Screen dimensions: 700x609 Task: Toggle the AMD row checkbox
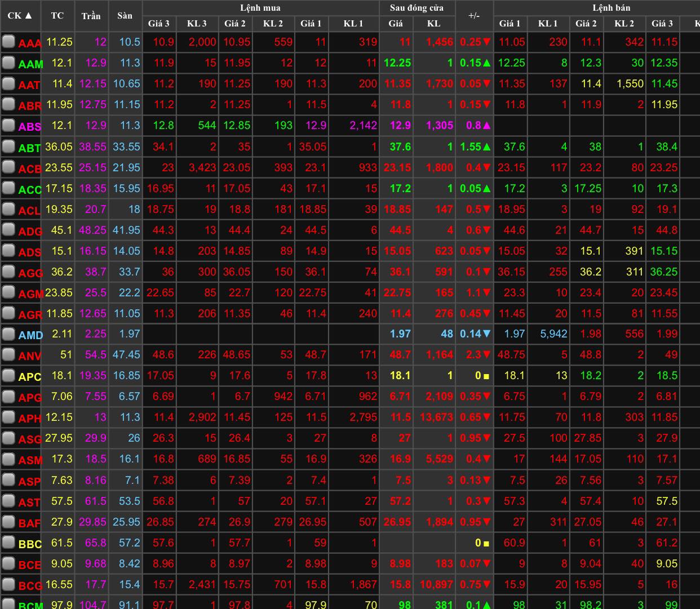click(8, 334)
